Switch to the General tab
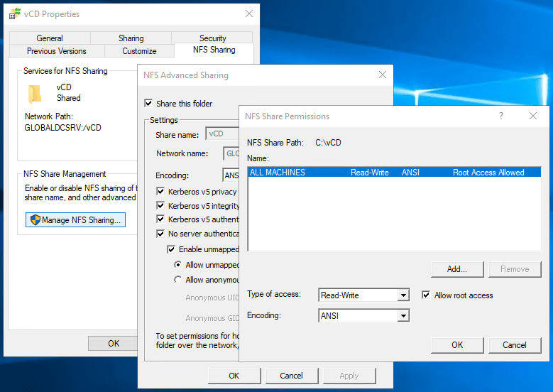Image resolution: width=553 pixels, height=392 pixels. (x=50, y=38)
